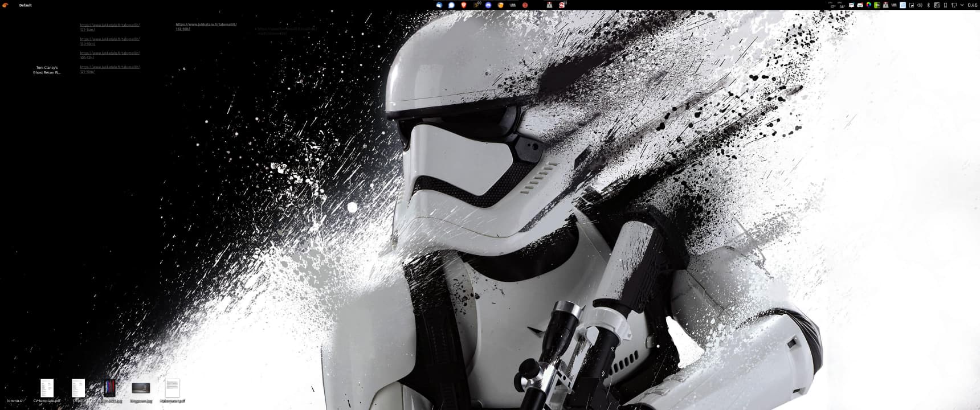Open the phone tray icon
The image size is (980, 410).
point(945,5)
